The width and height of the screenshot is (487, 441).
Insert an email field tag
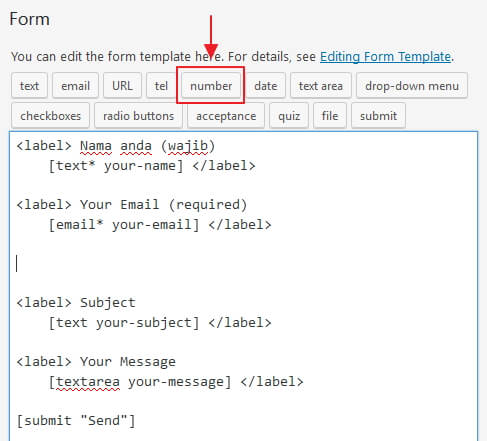coord(75,86)
